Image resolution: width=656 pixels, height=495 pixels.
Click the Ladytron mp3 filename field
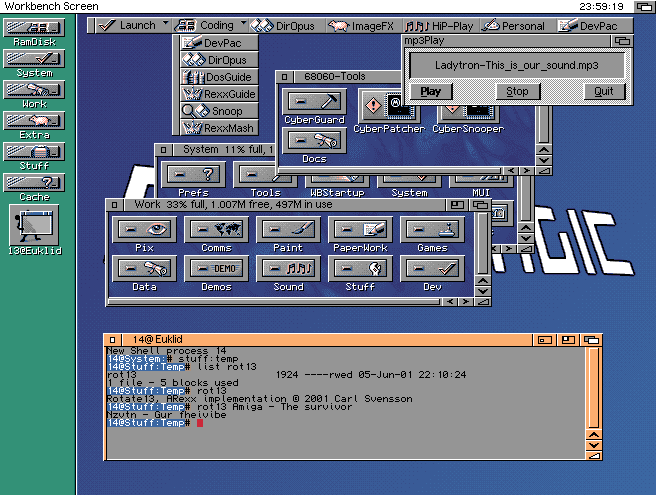(x=517, y=65)
